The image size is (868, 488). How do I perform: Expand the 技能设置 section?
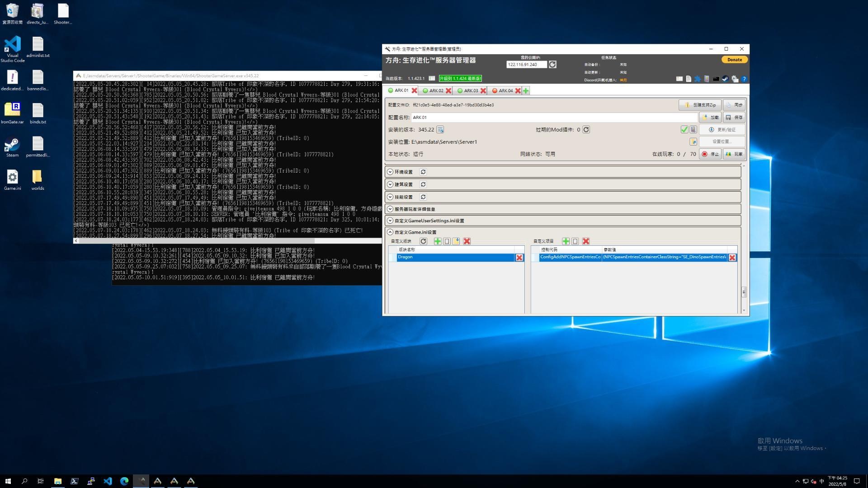click(390, 197)
